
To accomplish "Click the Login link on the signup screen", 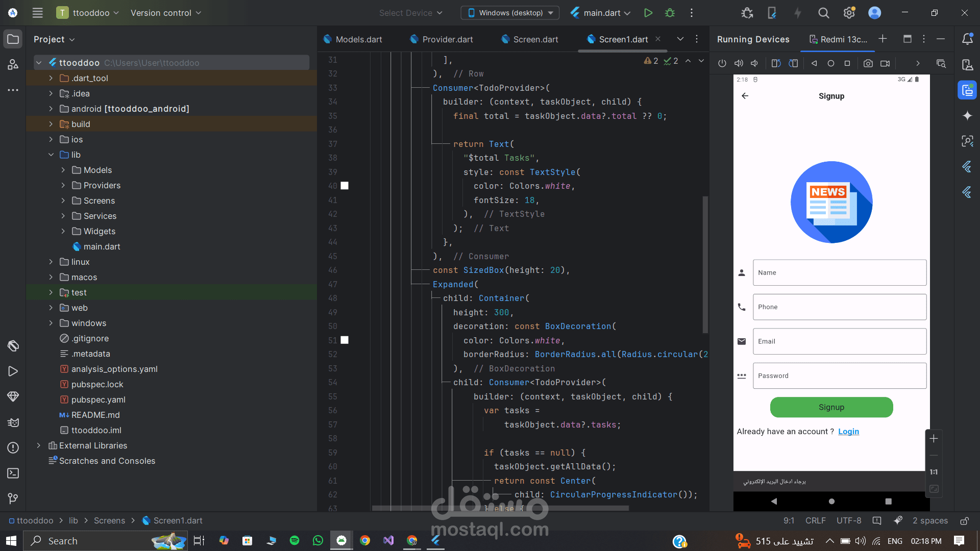I will pos(848,431).
